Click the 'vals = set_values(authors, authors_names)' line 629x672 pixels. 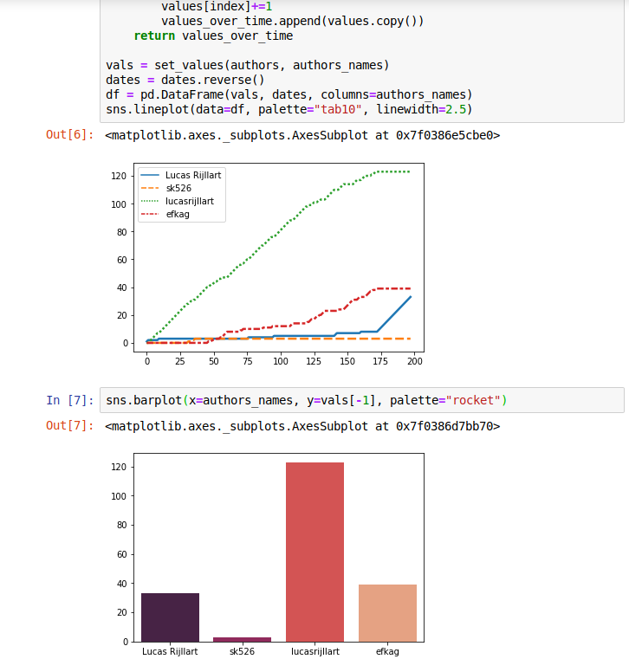point(248,65)
